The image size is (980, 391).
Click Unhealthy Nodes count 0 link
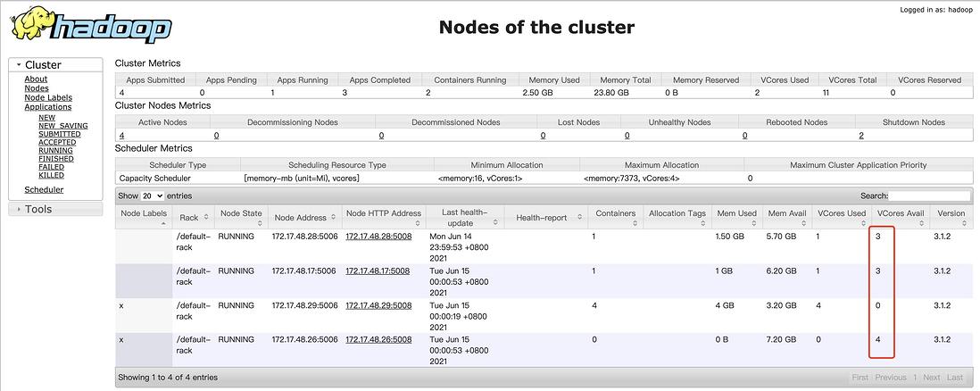(x=627, y=135)
